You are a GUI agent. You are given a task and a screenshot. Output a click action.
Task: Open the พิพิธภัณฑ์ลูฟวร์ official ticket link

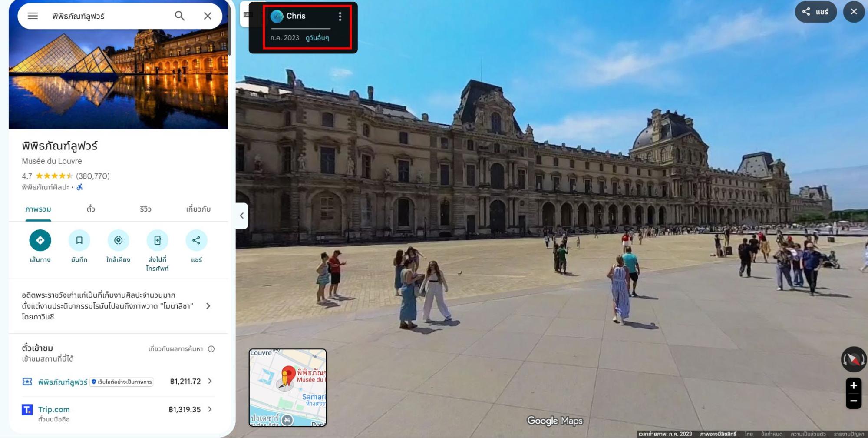[x=63, y=382]
